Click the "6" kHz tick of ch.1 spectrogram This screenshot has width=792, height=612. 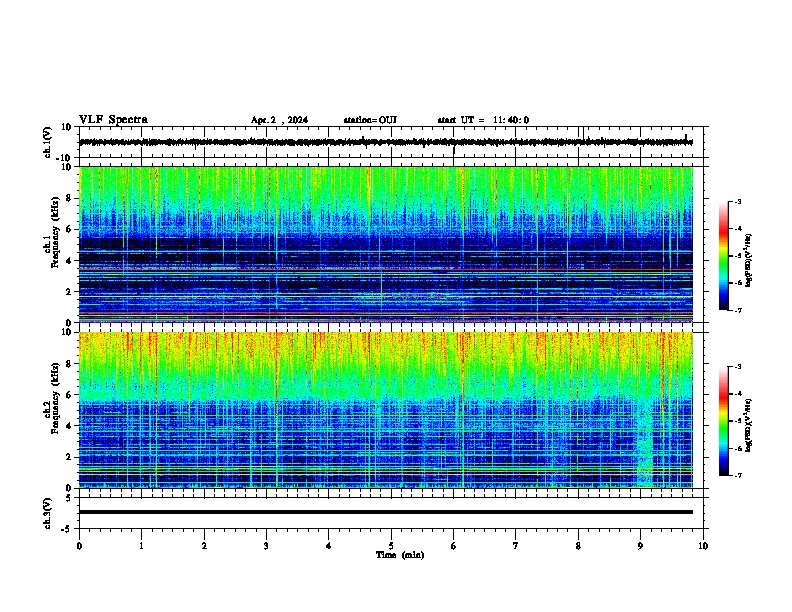click(69, 229)
